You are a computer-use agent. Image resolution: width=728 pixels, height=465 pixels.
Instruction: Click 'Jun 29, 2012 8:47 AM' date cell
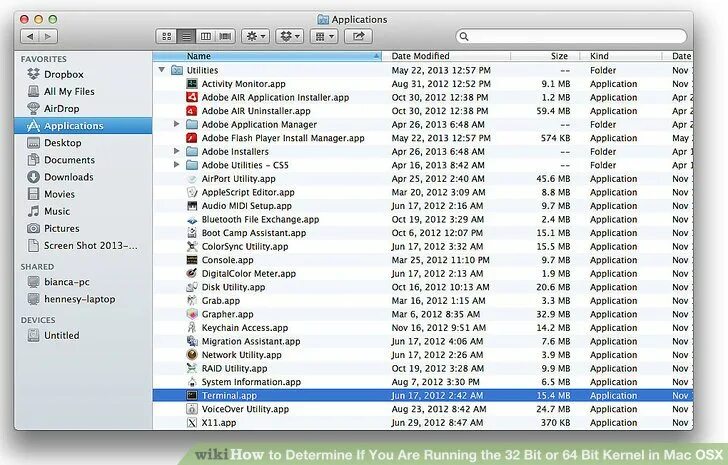click(x=437, y=423)
